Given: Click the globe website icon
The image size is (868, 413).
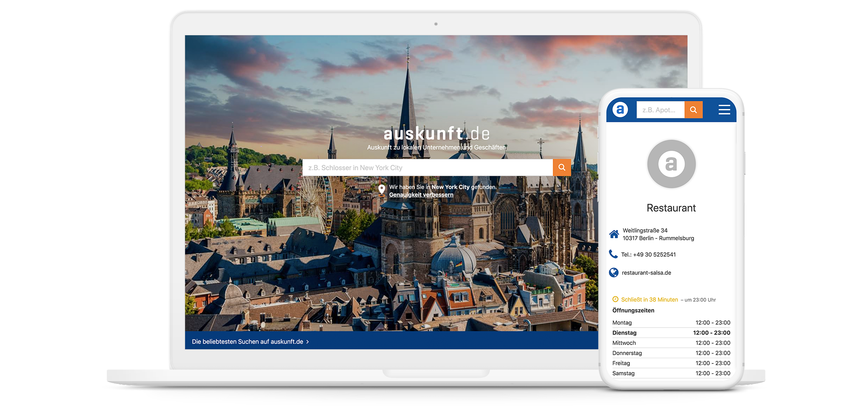Looking at the screenshot, I should click(x=614, y=273).
